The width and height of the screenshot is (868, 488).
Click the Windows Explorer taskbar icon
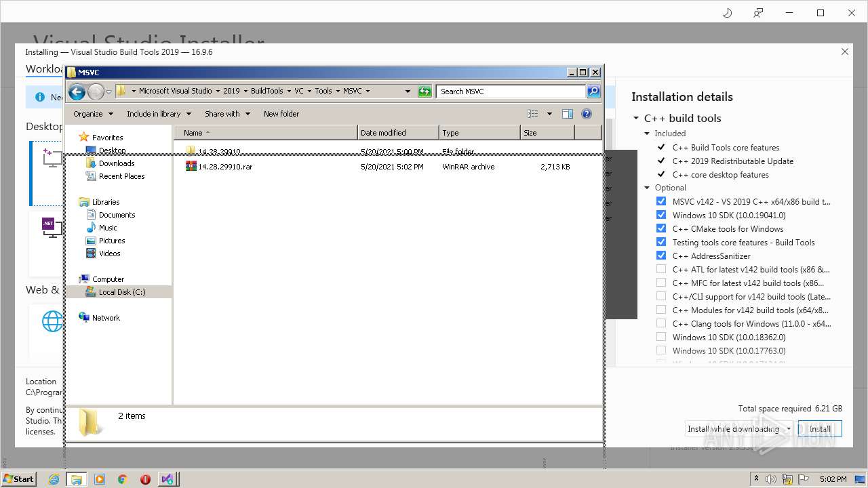pyautogui.click(x=77, y=479)
